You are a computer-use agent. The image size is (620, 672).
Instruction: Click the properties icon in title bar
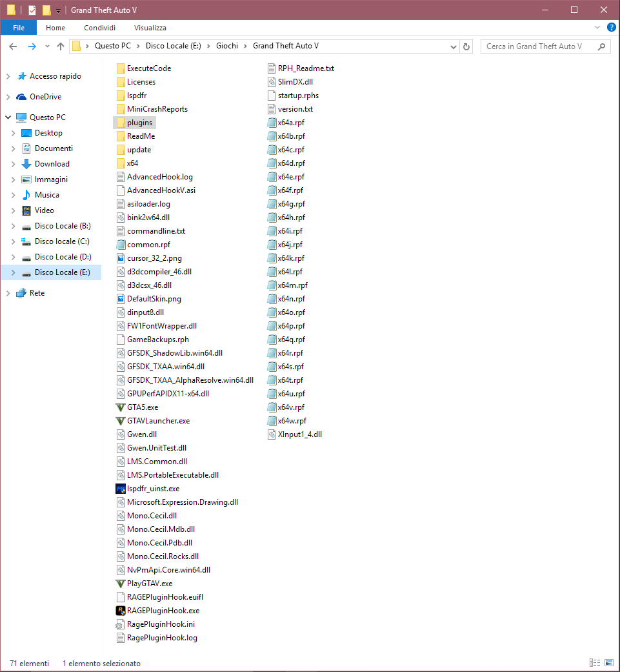(32, 10)
